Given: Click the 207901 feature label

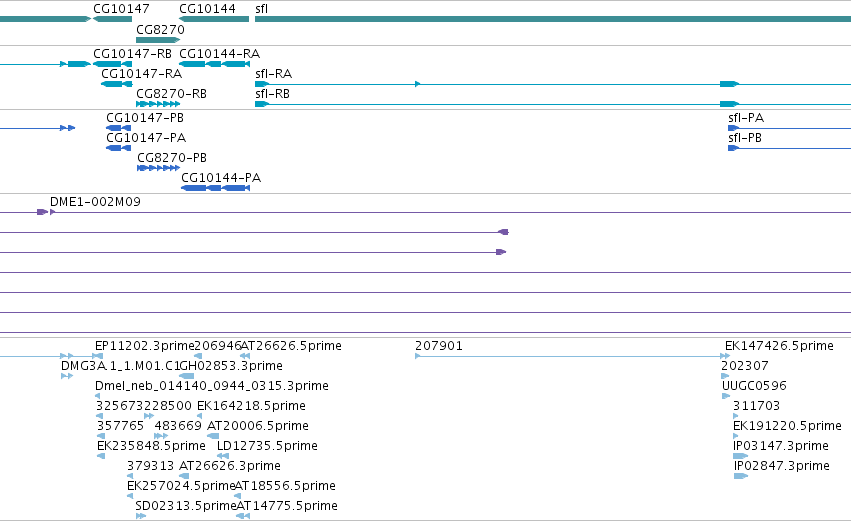Looking at the screenshot, I should (439, 346).
